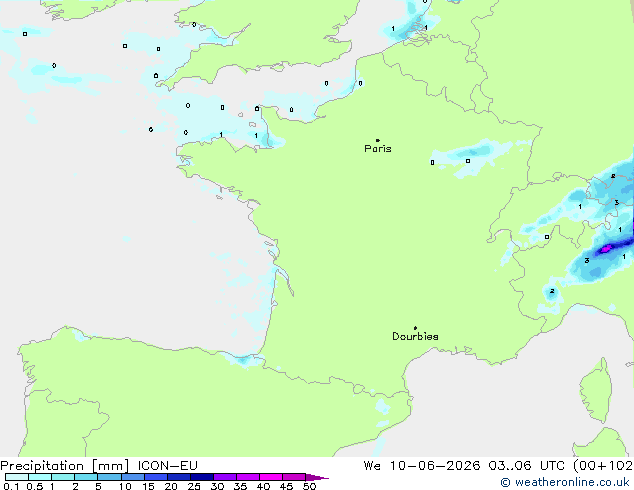Pick the 1–2 mm legend color swatch
Screen dimensions: 634x490
(x=63, y=477)
